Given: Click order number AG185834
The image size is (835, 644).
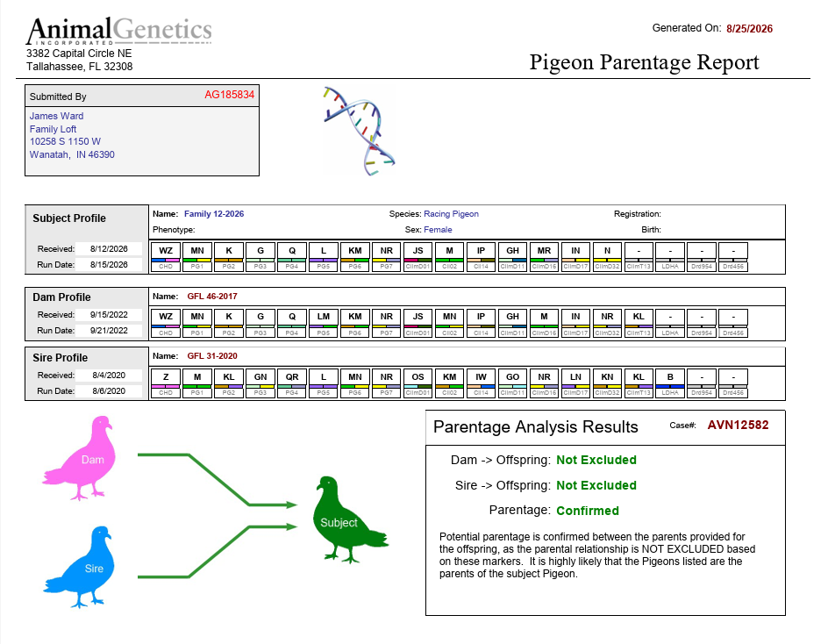Looking at the screenshot, I should (x=230, y=95).
